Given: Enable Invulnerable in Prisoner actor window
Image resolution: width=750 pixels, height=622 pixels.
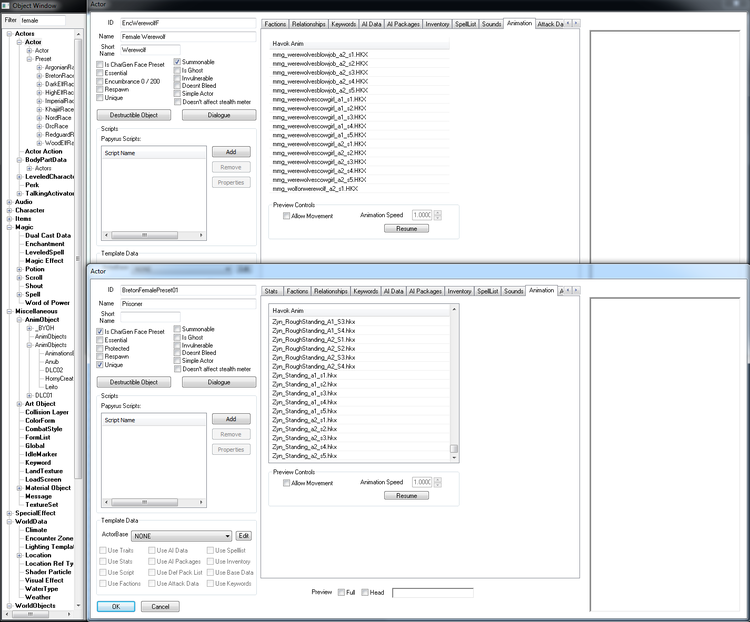Looking at the screenshot, I should coord(177,345).
